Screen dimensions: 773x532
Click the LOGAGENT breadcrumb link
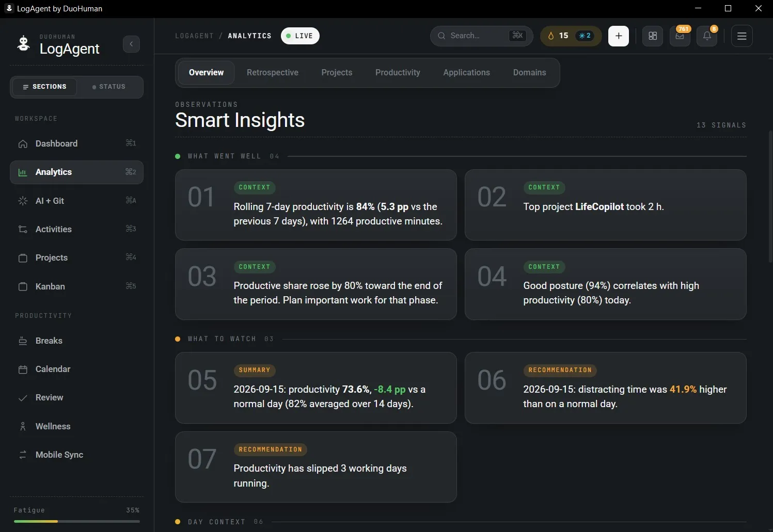click(x=194, y=36)
